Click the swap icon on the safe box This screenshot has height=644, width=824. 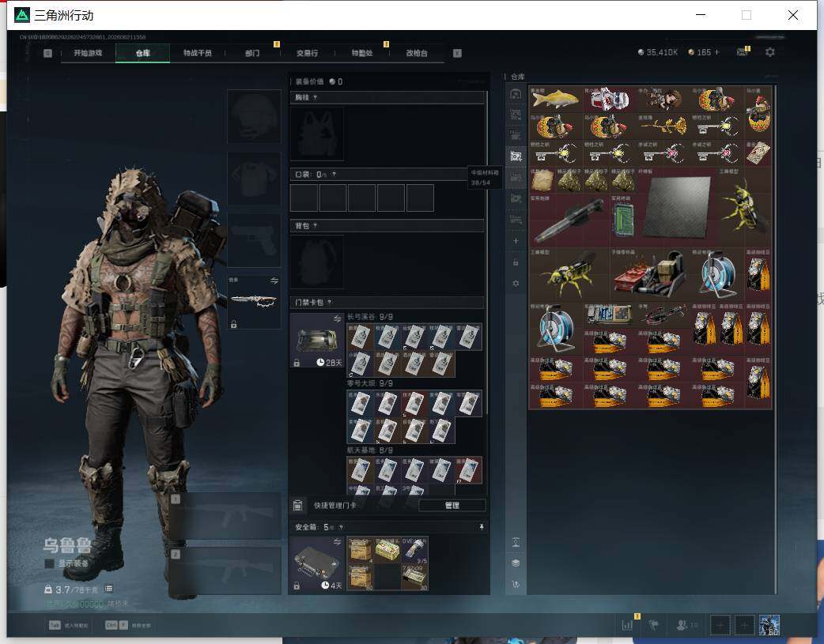(338, 541)
